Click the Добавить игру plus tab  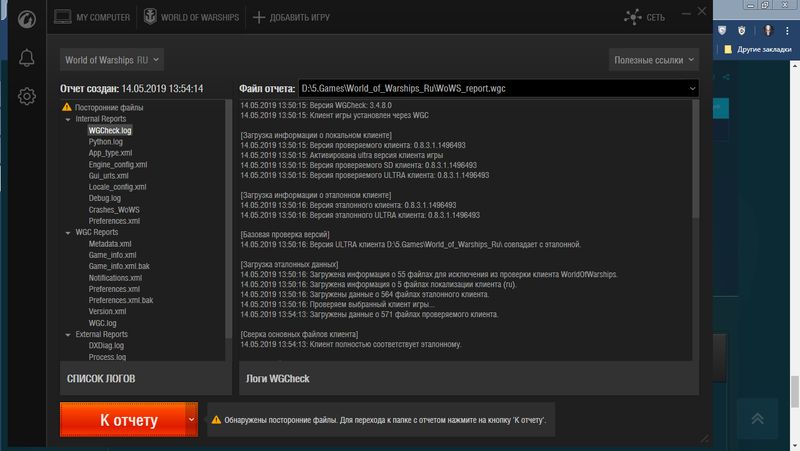coord(291,17)
